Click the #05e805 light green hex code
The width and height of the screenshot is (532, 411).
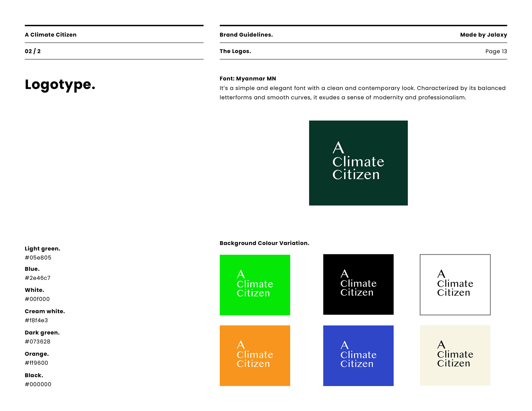[x=38, y=258]
